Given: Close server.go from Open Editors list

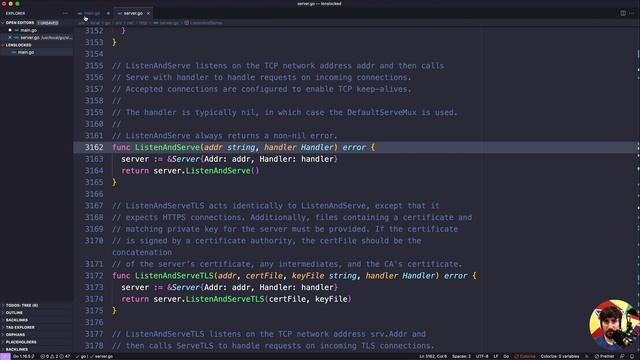Looking at the screenshot, I should pos(10,38).
